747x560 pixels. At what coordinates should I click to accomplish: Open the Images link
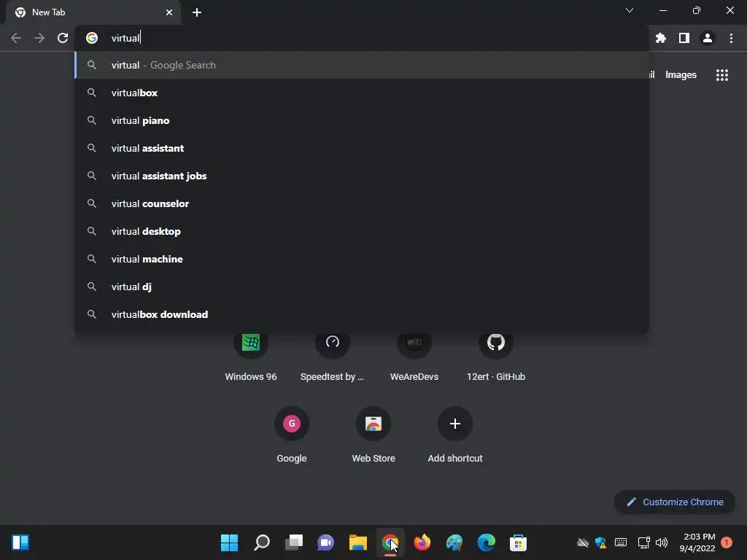click(x=681, y=75)
